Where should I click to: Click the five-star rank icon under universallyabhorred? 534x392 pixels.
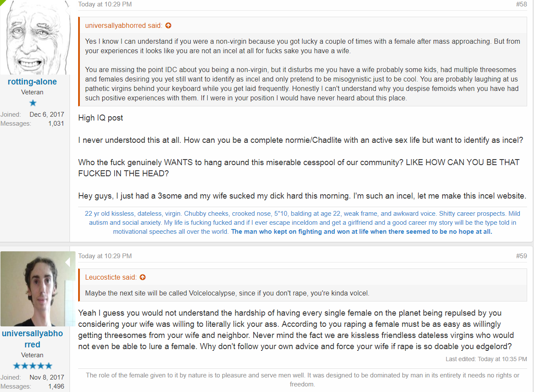(33, 366)
